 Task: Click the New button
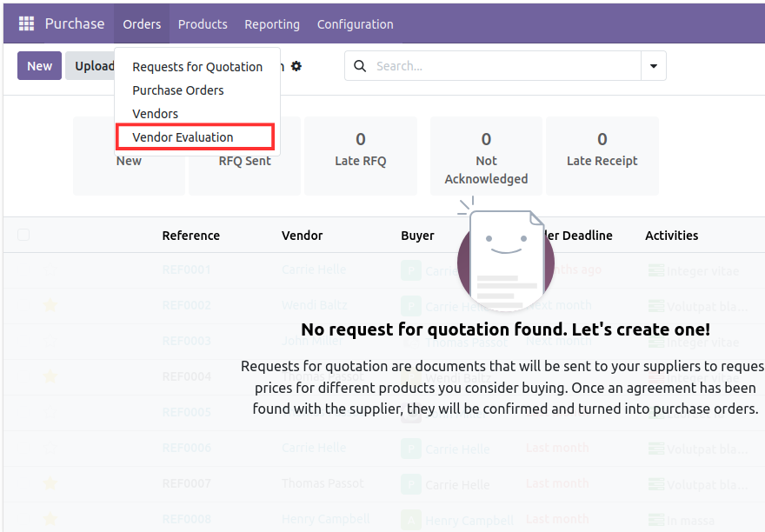coord(39,66)
